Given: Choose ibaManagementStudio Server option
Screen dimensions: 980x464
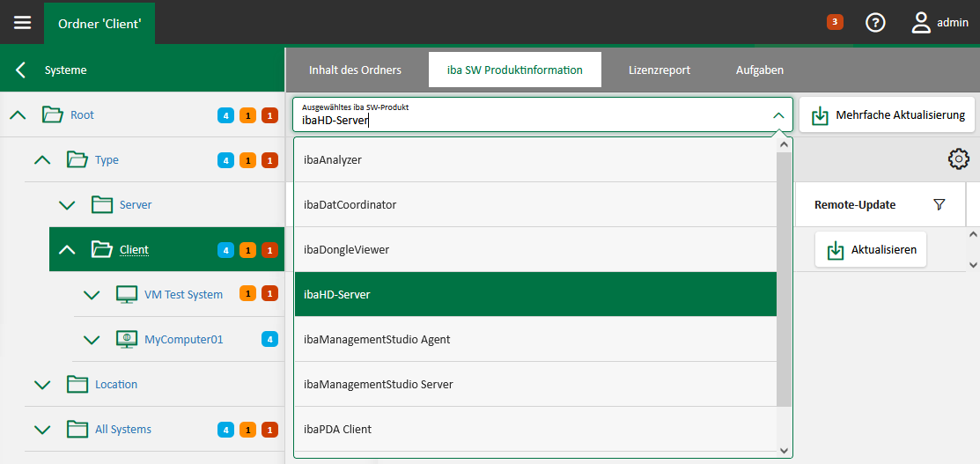Looking at the screenshot, I should (x=535, y=384).
